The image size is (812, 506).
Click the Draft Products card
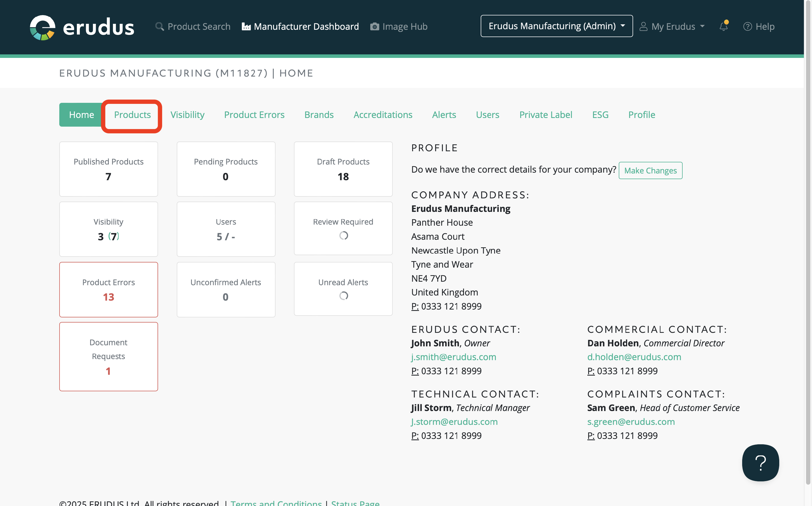343,169
